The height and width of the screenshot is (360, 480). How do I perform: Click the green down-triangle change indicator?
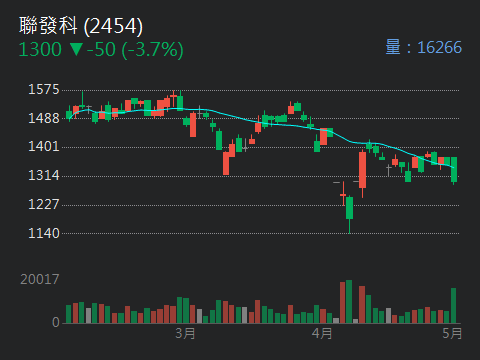point(76,49)
